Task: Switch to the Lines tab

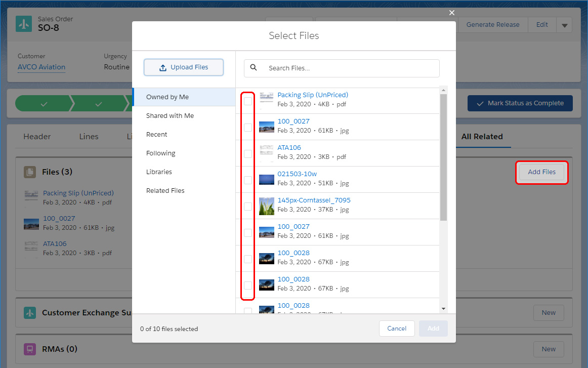Action: click(89, 136)
